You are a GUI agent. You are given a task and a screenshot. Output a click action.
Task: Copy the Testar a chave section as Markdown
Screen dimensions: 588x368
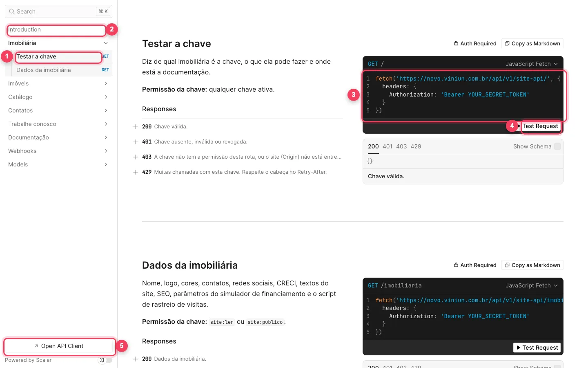pos(532,43)
